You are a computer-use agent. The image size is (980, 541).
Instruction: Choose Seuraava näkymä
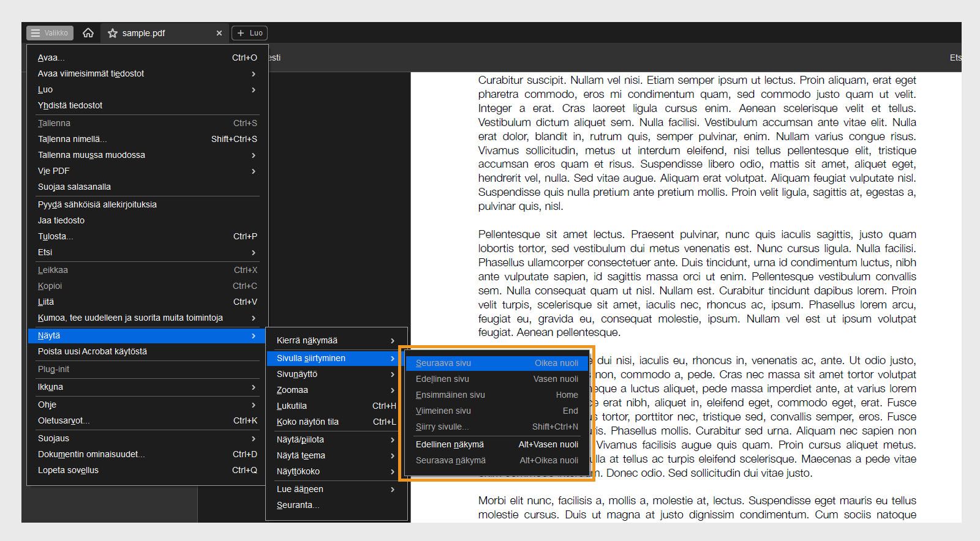pos(497,460)
